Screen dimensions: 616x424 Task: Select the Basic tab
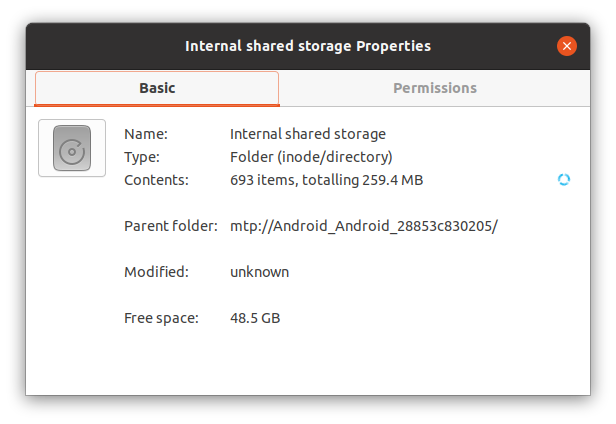pos(157,88)
